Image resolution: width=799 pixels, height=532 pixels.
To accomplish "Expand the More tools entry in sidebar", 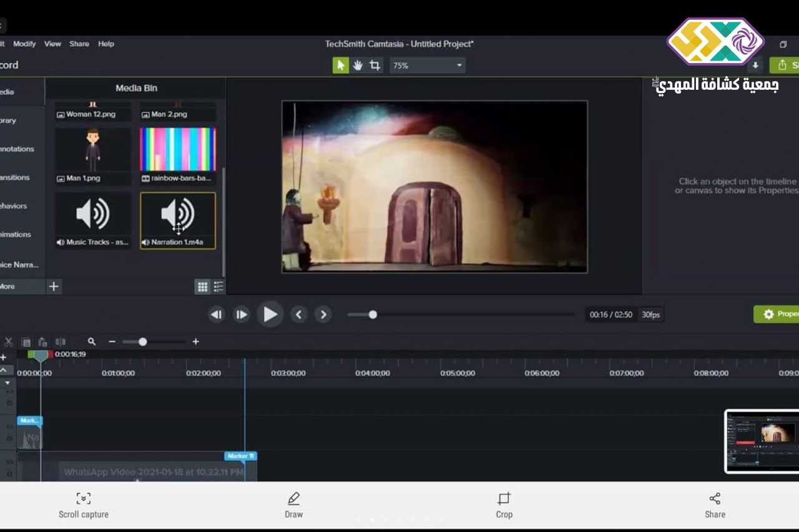I will pos(7,286).
